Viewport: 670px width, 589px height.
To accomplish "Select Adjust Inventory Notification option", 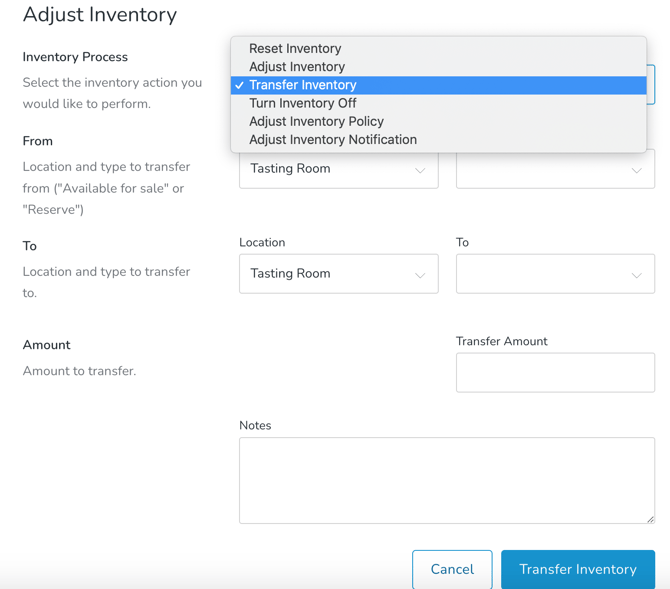I will (x=333, y=140).
